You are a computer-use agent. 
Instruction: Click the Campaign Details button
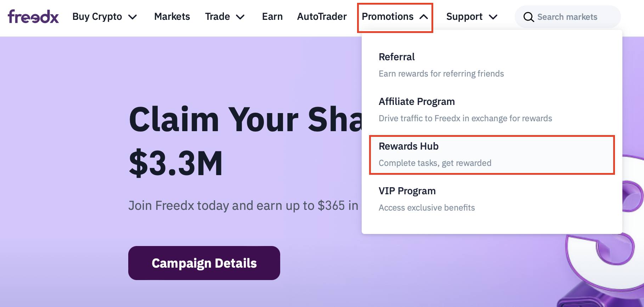click(204, 263)
